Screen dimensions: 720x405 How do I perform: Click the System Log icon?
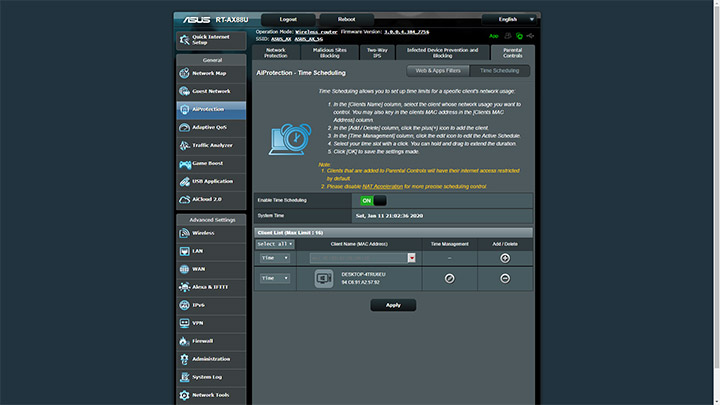(184, 377)
